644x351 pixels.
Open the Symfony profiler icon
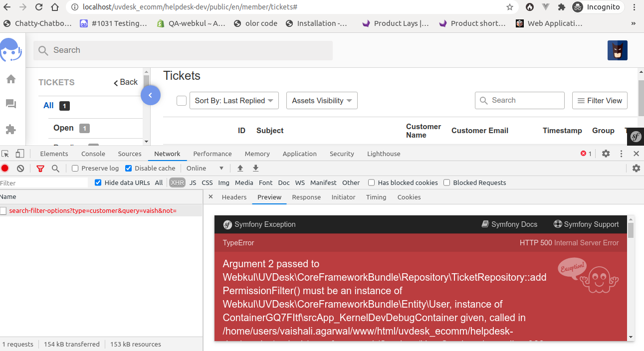pos(636,136)
